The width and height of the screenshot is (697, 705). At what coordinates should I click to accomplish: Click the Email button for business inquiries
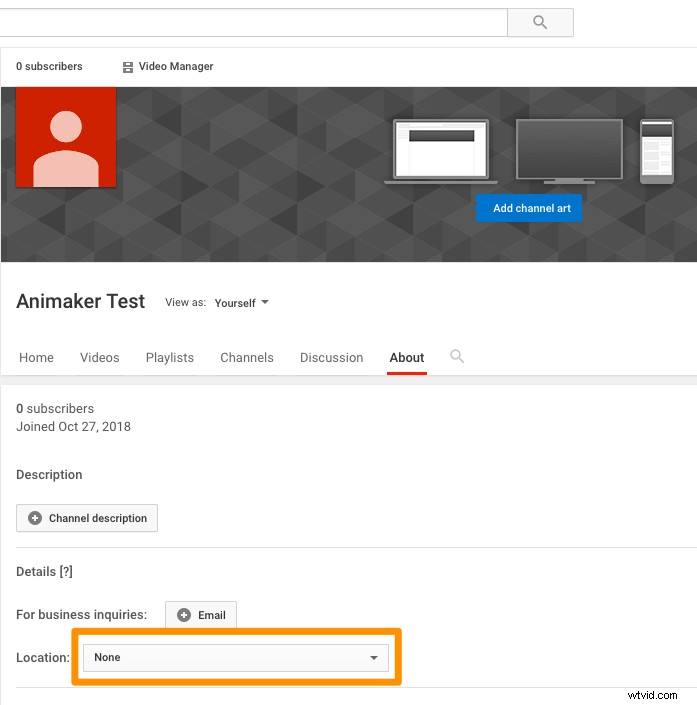pyautogui.click(x=201, y=615)
